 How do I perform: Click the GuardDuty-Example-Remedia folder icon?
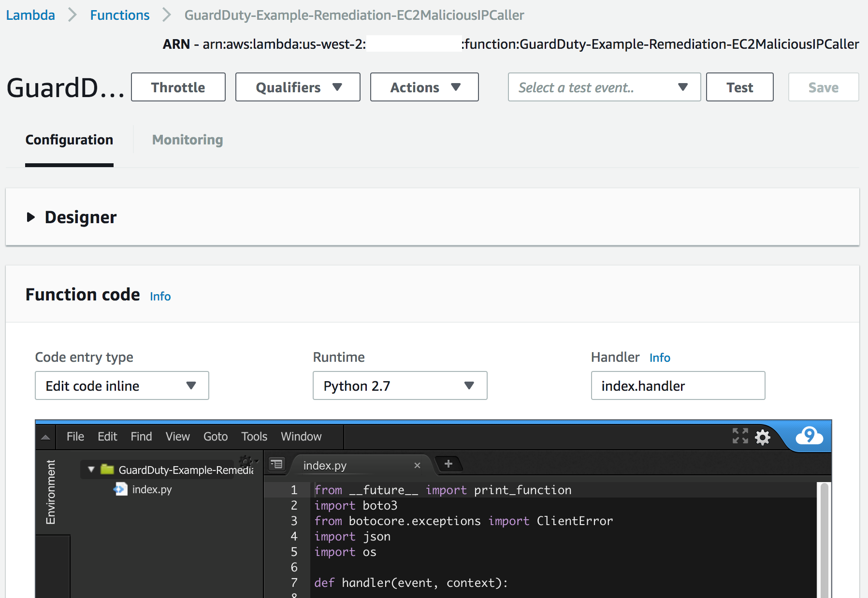tap(107, 469)
